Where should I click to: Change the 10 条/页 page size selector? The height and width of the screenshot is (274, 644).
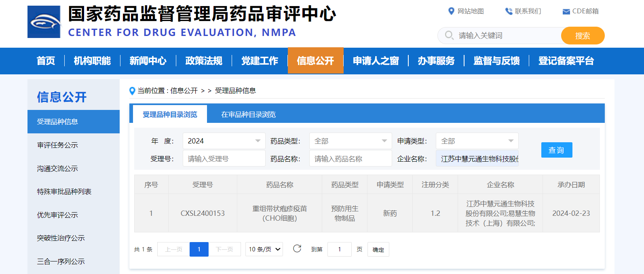(x=264, y=249)
